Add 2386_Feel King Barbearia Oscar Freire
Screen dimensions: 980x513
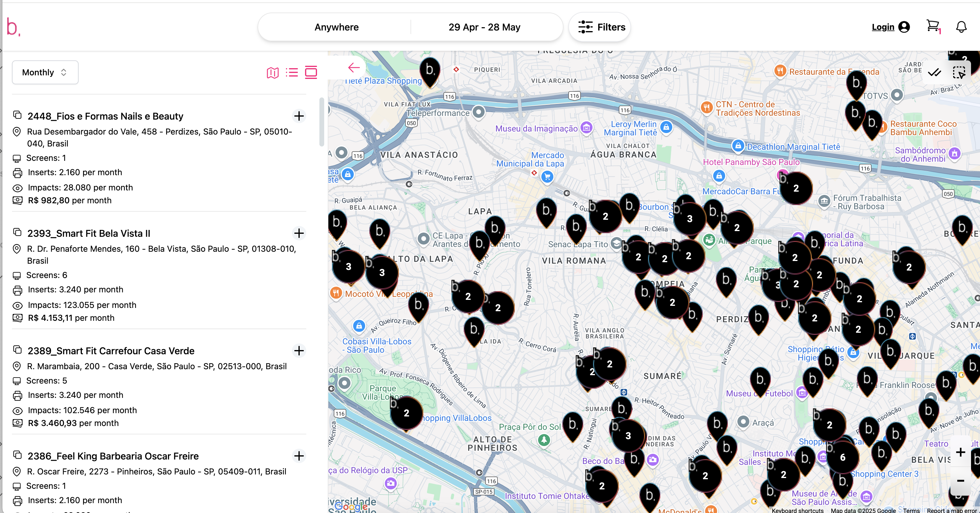coord(299,456)
